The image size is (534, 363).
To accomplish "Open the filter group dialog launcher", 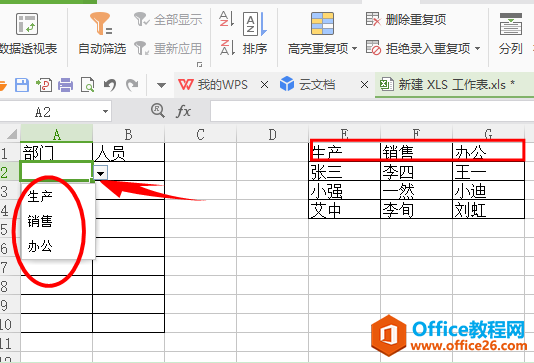I will pyautogui.click(x=200, y=64).
